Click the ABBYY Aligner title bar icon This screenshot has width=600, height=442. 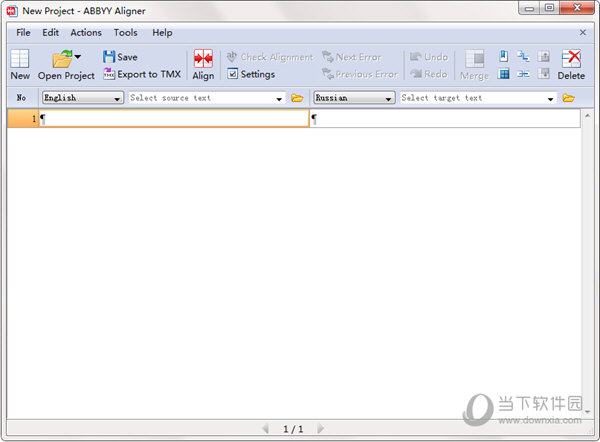point(12,11)
